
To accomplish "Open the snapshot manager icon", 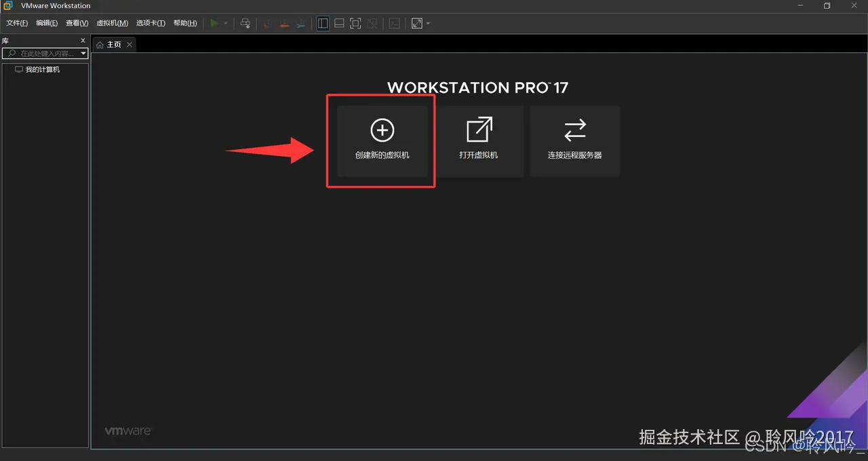I will [x=300, y=23].
